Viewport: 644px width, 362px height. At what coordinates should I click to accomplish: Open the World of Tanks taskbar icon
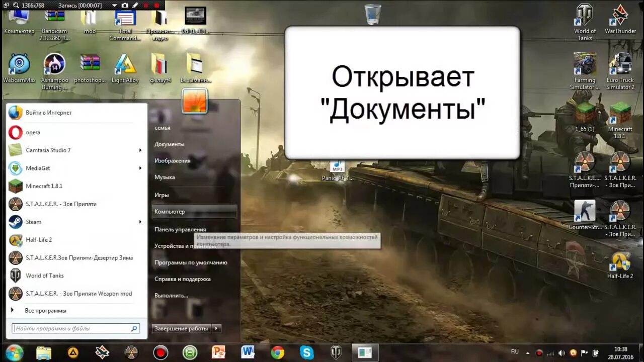pos(336,352)
